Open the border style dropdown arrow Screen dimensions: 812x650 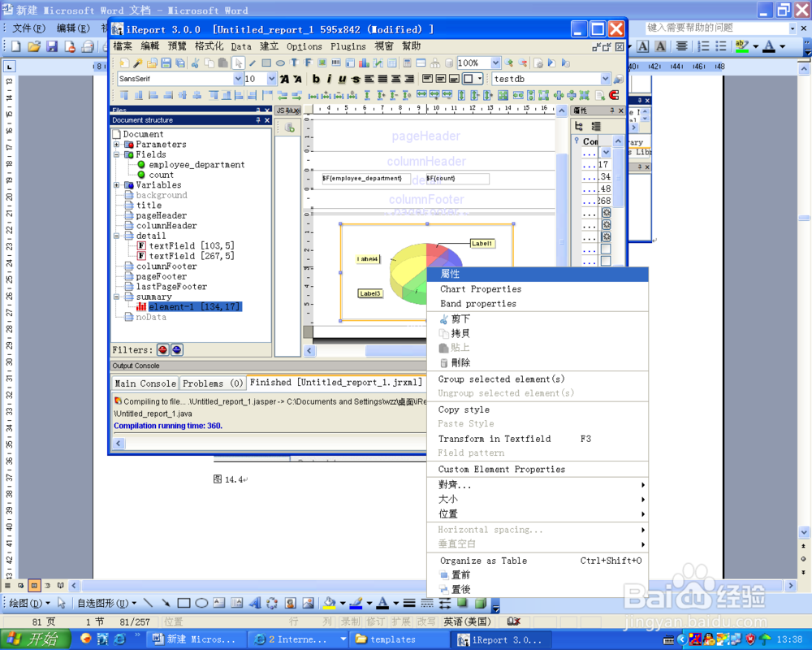(x=481, y=79)
